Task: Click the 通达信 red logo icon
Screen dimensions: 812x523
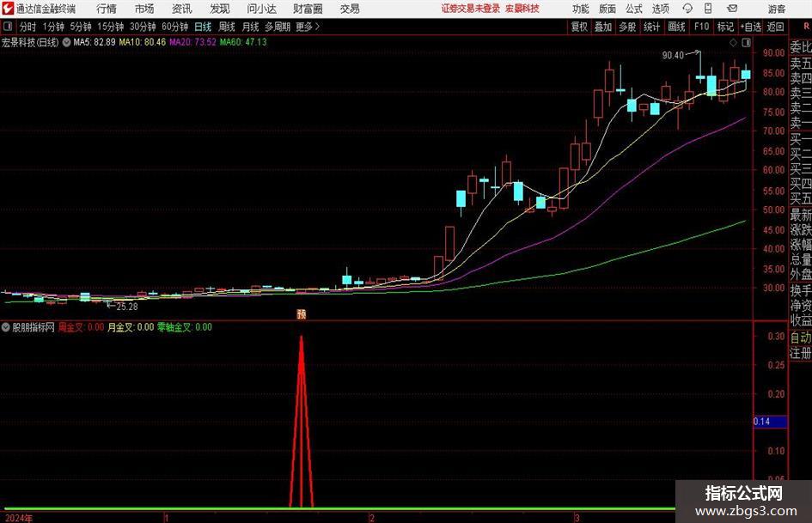Action: pyautogui.click(x=8, y=9)
